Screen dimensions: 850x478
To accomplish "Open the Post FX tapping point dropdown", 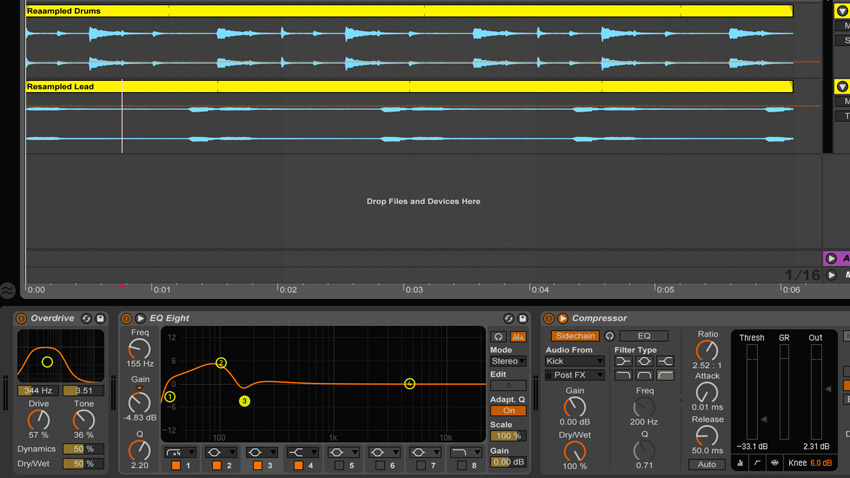I will [x=575, y=375].
